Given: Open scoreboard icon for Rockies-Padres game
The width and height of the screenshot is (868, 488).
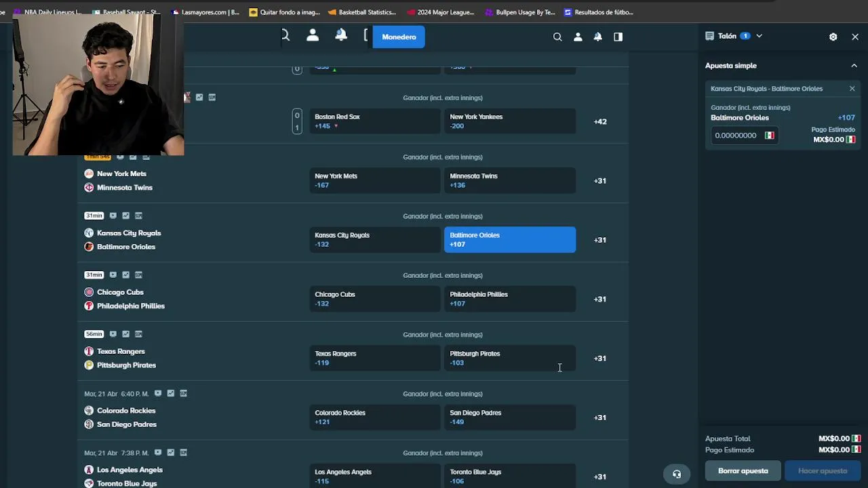Looking at the screenshot, I should click(x=183, y=393).
